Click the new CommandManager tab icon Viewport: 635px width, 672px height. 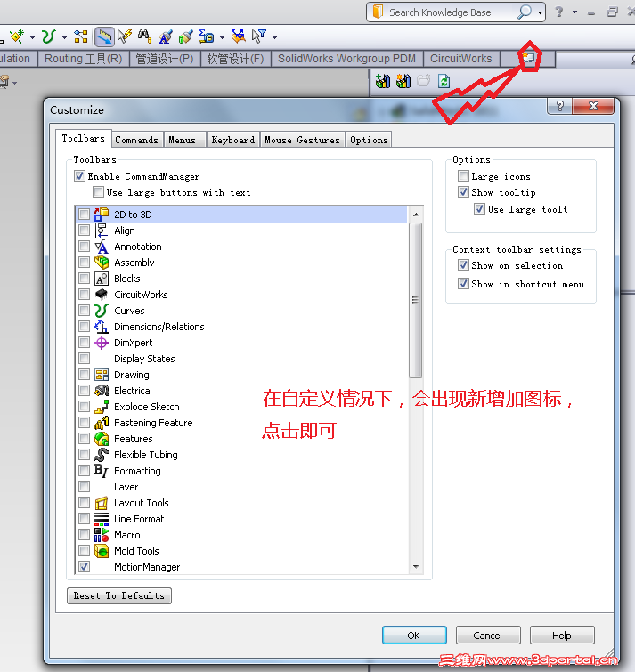tap(528, 58)
